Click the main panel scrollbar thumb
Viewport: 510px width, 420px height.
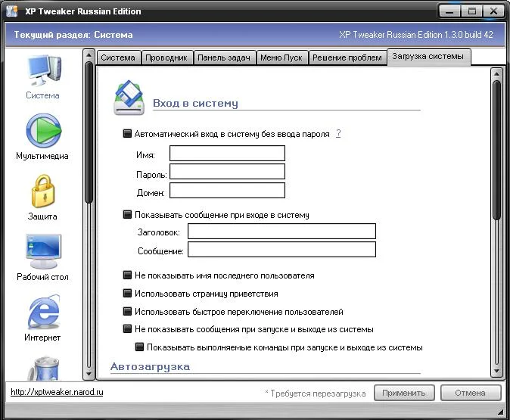pyautogui.click(x=496, y=150)
